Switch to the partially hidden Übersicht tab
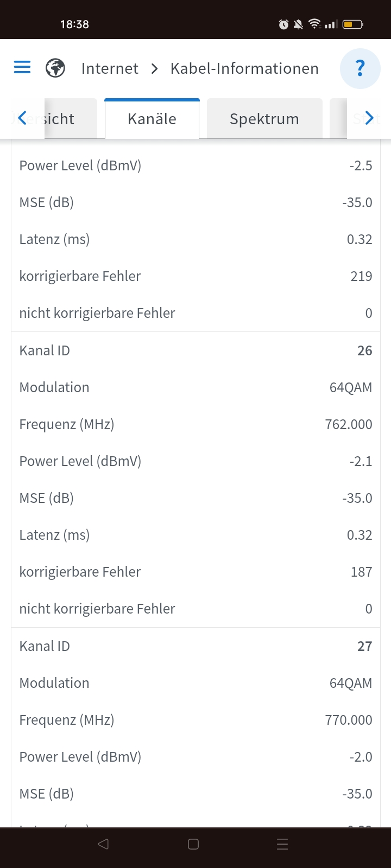Image resolution: width=391 pixels, height=868 pixels. pos(60,119)
